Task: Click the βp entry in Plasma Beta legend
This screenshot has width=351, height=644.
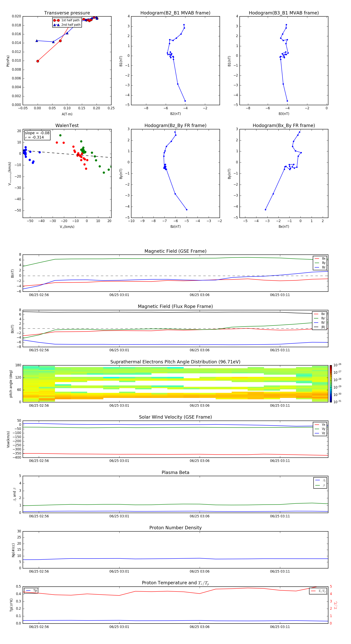Action: point(320,480)
